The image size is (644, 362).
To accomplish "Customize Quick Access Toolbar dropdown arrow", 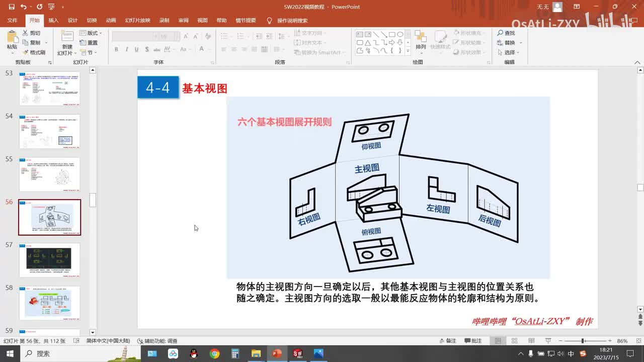I will pyautogui.click(x=63, y=7).
